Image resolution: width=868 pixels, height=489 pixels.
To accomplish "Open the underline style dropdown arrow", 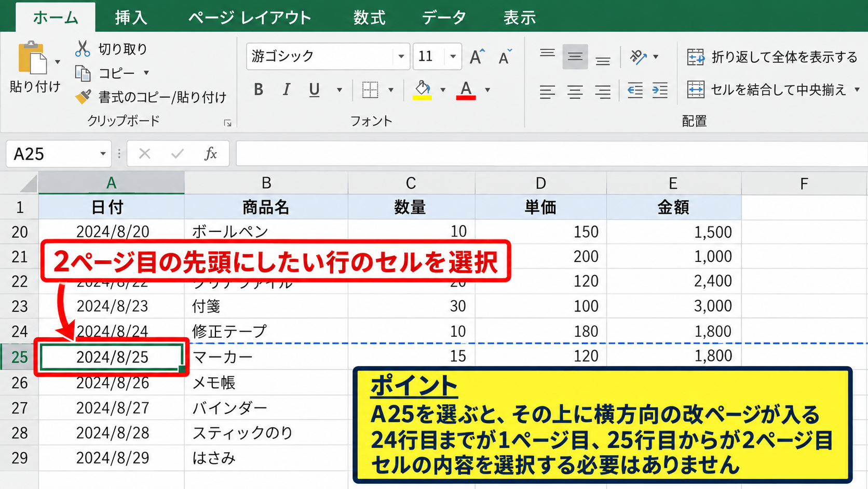I will [x=339, y=90].
